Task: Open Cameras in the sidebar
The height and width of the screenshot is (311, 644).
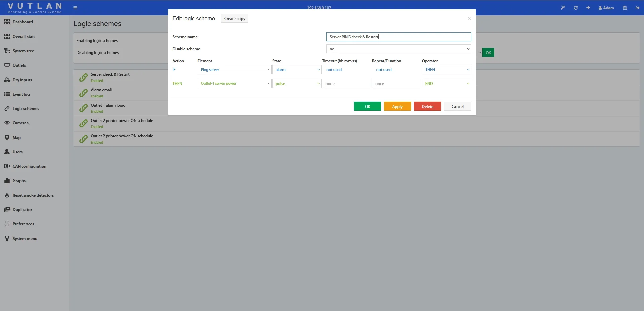Action: (x=20, y=123)
